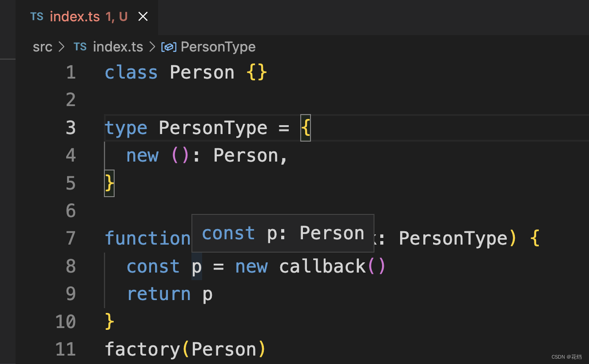Select the index.ts tab
Viewport: 589px width, 364px height.
coord(75,17)
